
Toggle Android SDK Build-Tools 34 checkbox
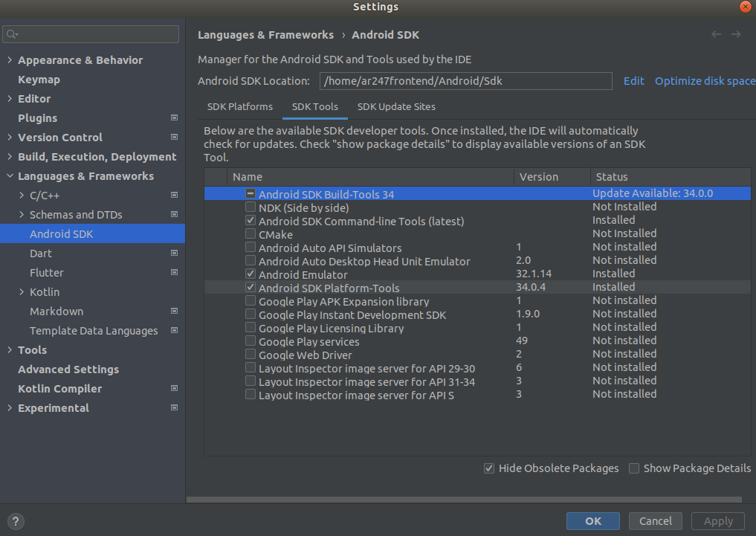click(x=251, y=193)
